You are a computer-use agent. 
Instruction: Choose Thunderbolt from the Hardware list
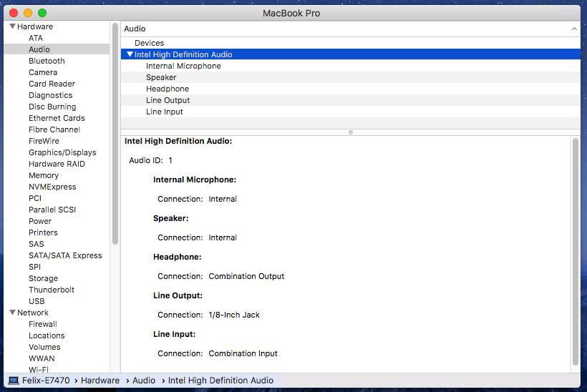(x=52, y=290)
